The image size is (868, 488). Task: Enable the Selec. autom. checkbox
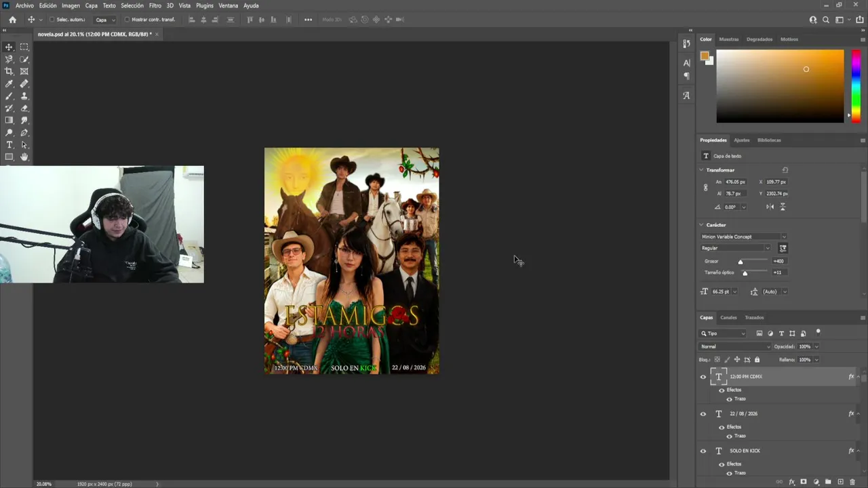(52, 20)
